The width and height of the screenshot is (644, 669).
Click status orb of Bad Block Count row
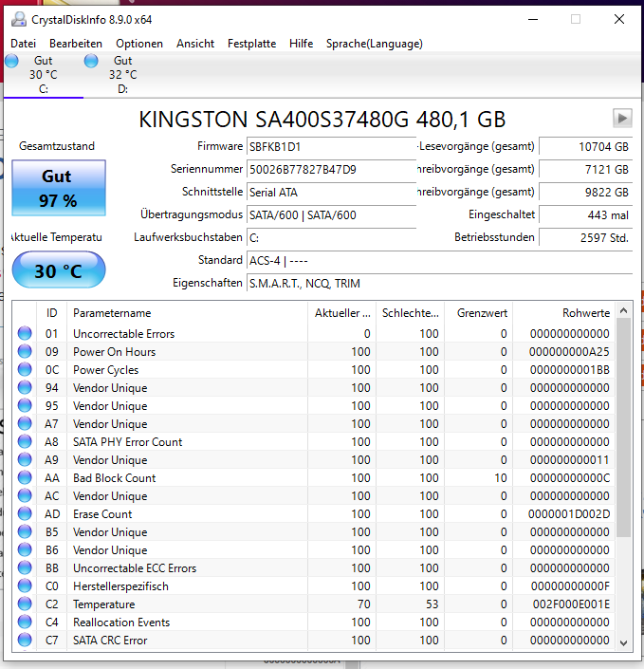coord(25,477)
